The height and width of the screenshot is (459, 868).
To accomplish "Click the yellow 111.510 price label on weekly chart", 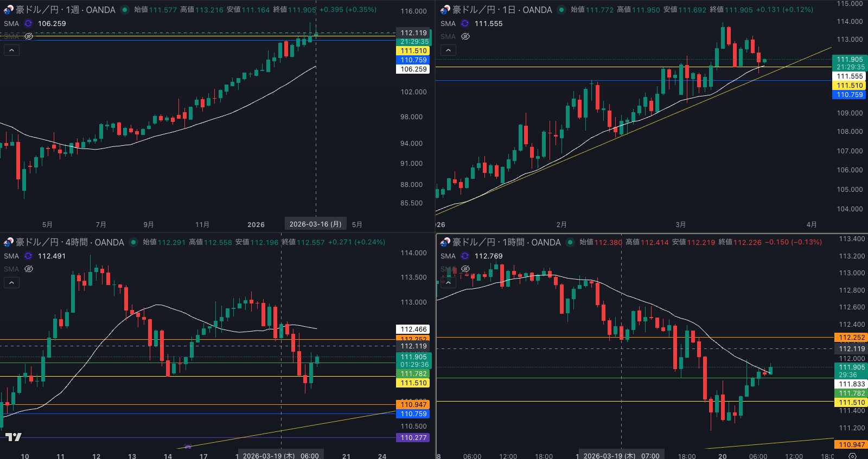I will [413, 51].
